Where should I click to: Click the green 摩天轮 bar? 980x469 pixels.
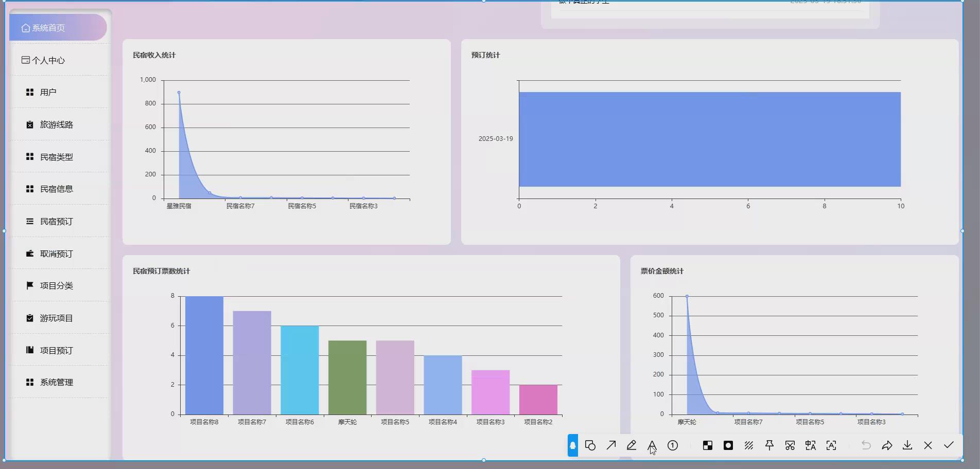[347, 377]
